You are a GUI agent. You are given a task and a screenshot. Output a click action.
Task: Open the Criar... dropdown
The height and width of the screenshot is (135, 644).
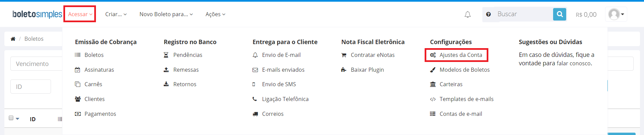pos(116,14)
